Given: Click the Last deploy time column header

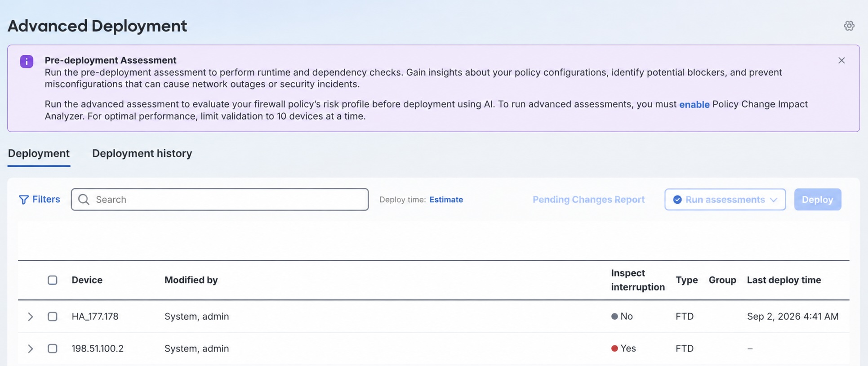Looking at the screenshot, I should [x=783, y=280].
